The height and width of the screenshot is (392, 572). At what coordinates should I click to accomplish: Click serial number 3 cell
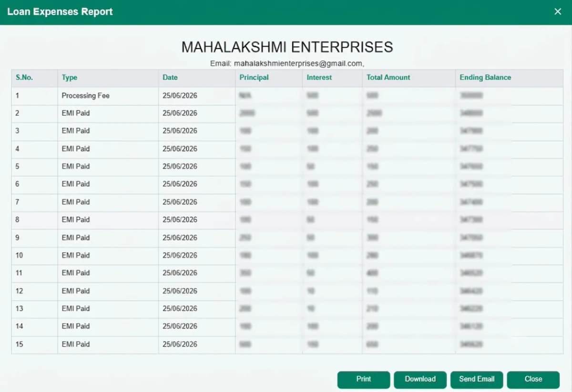coord(35,131)
